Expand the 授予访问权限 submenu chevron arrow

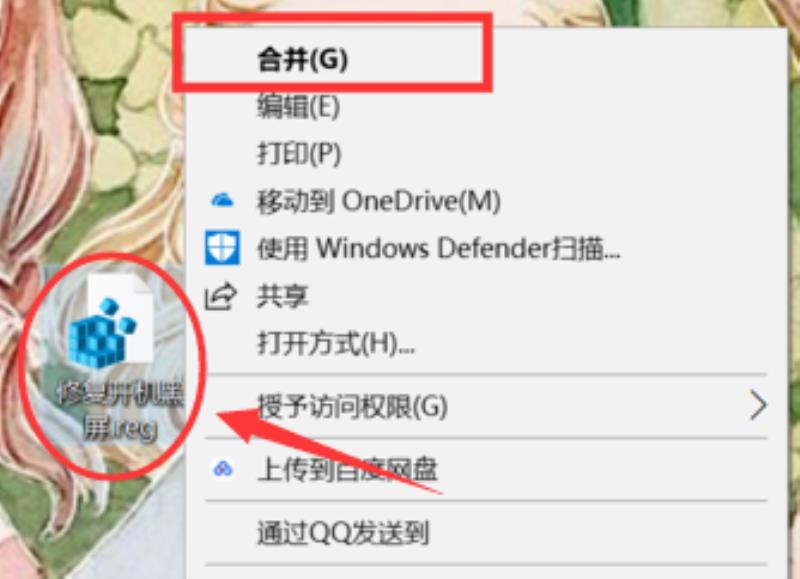tap(758, 406)
